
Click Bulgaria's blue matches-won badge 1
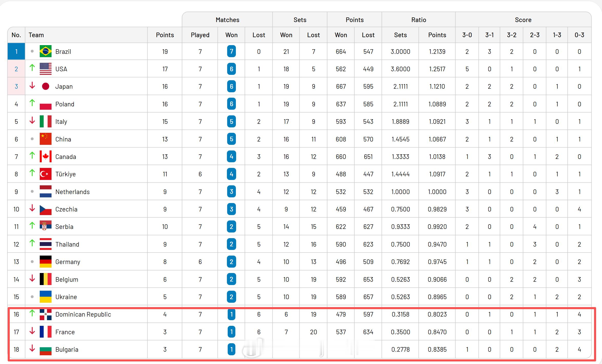point(232,349)
